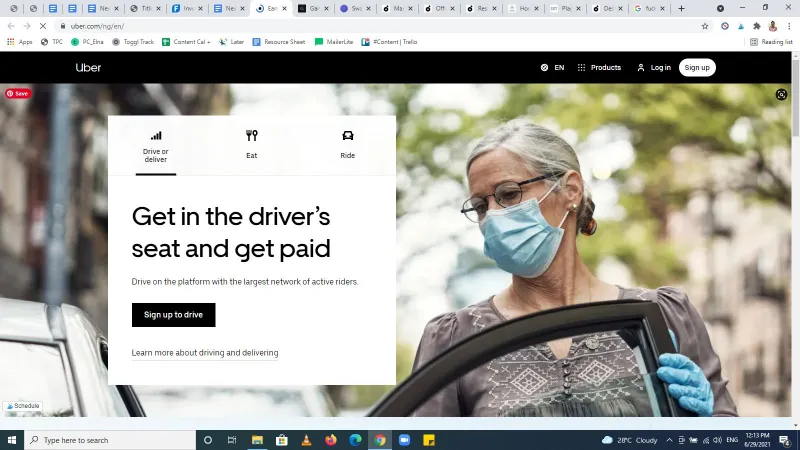Image resolution: width=800 pixels, height=450 pixels.
Task: Open the Later bookmark
Action: (x=231, y=42)
